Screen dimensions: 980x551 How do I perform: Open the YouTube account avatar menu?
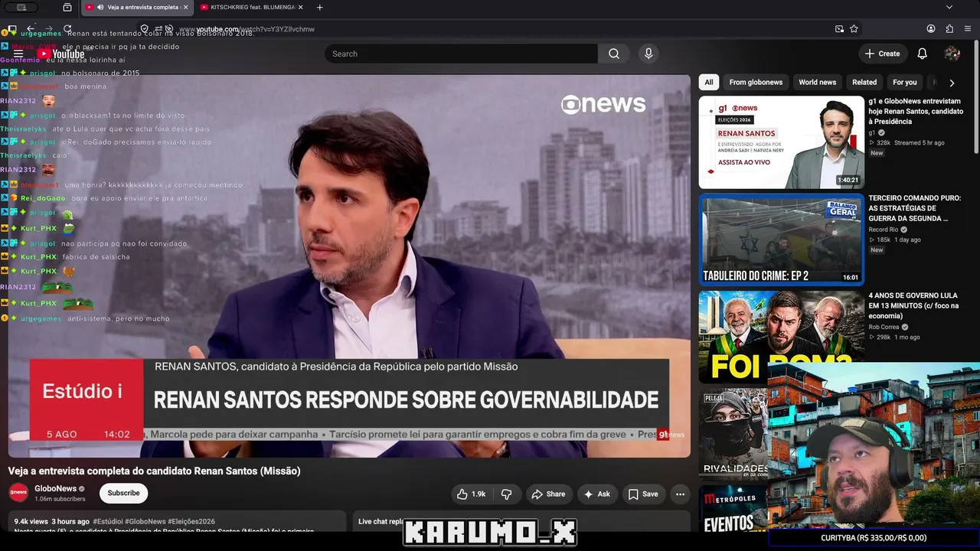pyautogui.click(x=952, y=54)
